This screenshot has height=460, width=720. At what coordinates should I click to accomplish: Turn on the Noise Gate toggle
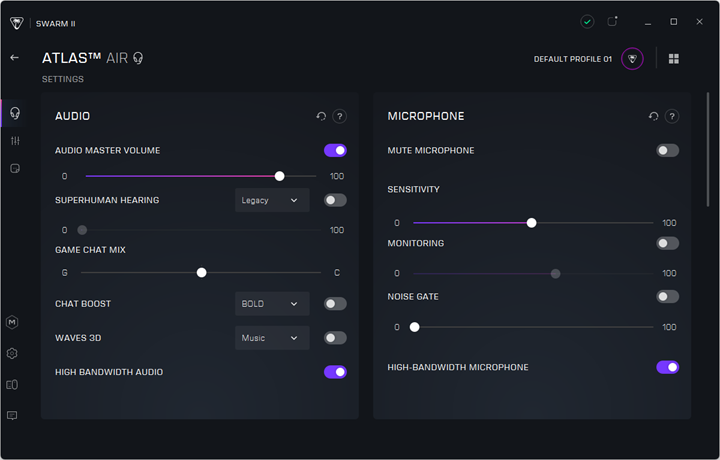point(667,296)
